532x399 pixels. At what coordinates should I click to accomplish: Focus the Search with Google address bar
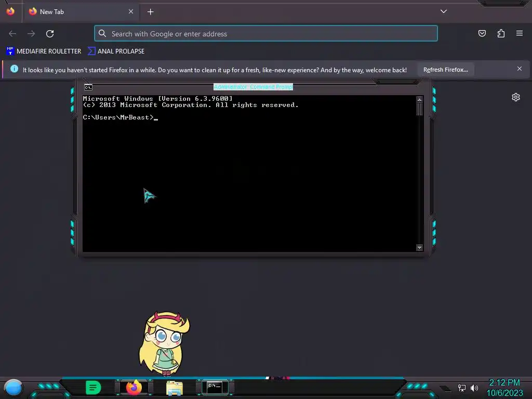(266, 34)
